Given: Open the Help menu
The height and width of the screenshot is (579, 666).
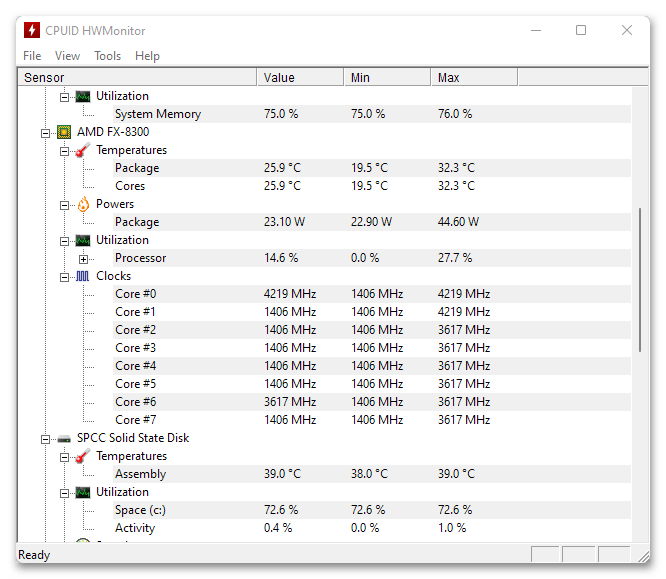Looking at the screenshot, I should 147,56.
